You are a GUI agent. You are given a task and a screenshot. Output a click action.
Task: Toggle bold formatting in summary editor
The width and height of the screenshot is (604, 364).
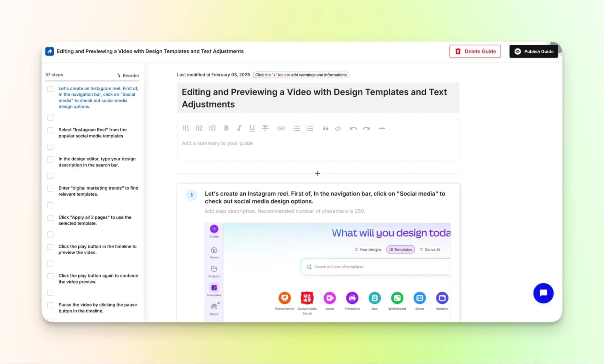point(226,128)
